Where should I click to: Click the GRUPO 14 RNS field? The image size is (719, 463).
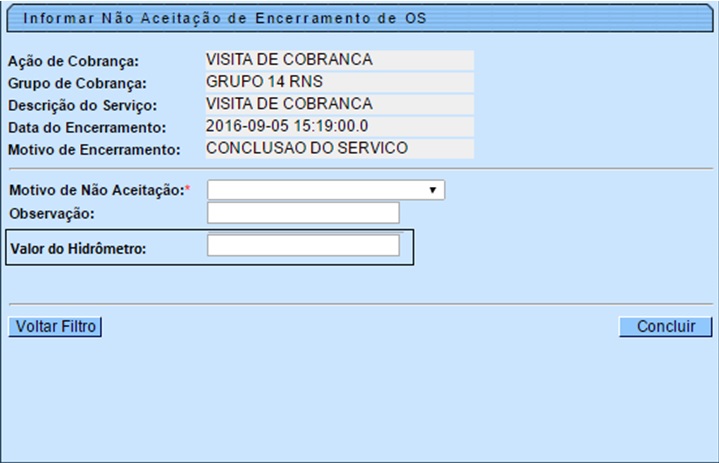coord(338,82)
